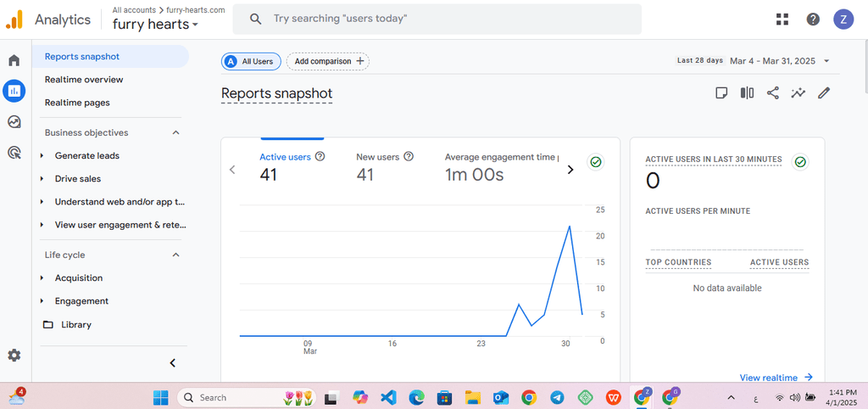The image size is (868, 409).
Task: Click help icon beside New users
Action: pos(409,157)
